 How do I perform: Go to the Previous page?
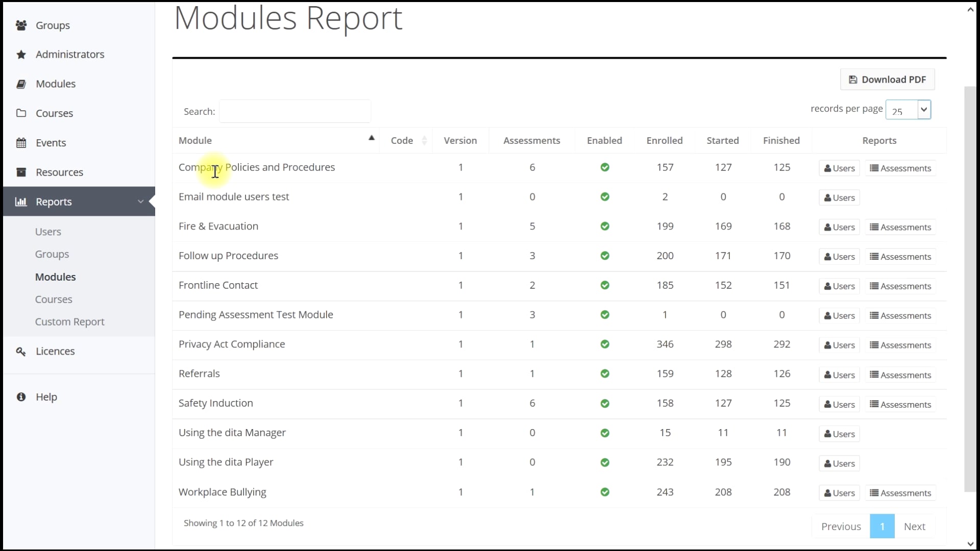coord(841,527)
